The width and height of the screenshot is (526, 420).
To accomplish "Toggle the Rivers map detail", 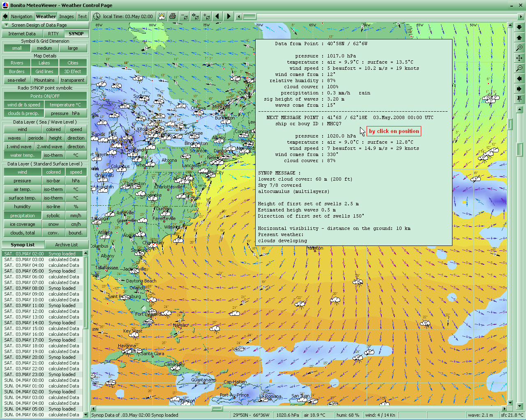I will (17, 63).
